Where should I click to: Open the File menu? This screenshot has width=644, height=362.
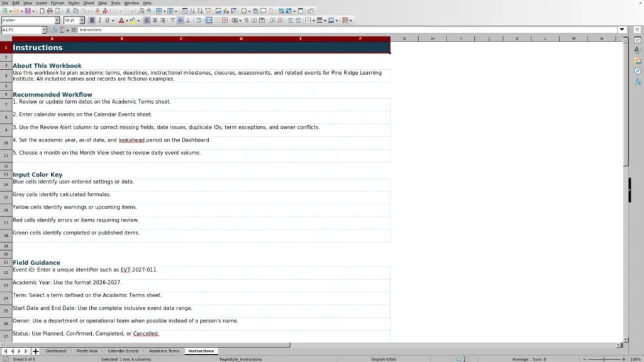(x=5, y=3)
